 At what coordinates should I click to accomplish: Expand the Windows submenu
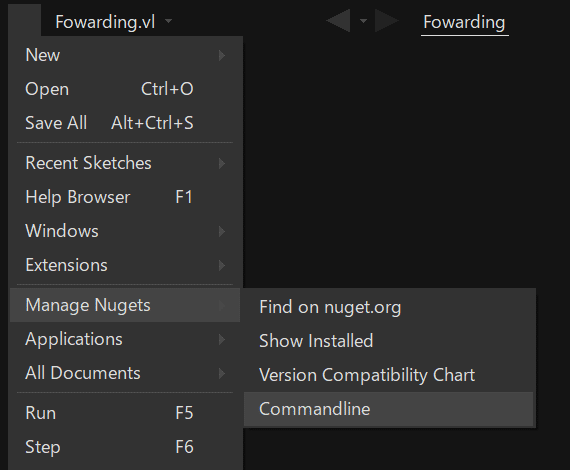tap(125, 231)
